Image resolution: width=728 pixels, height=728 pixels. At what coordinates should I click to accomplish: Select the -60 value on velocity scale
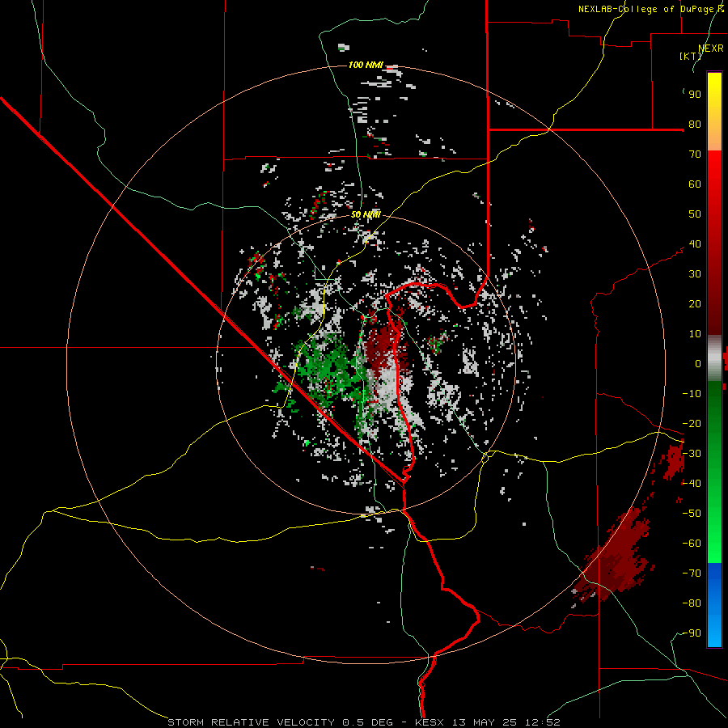692,544
